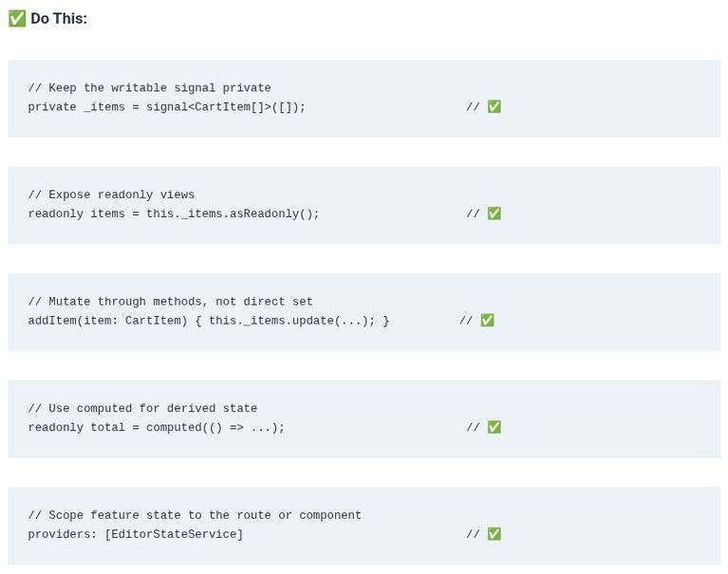The width and height of the screenshot is (728, 574).
Task: Click the checkmark after the private _items line
Action: [494, 106]
